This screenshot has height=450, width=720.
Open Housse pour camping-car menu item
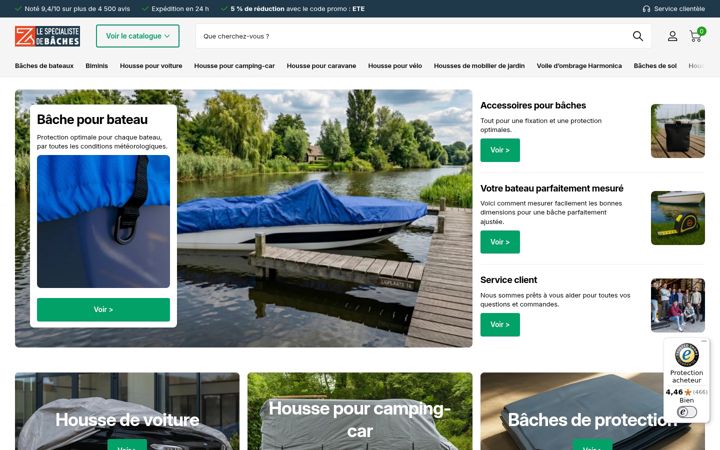(234, 66)
